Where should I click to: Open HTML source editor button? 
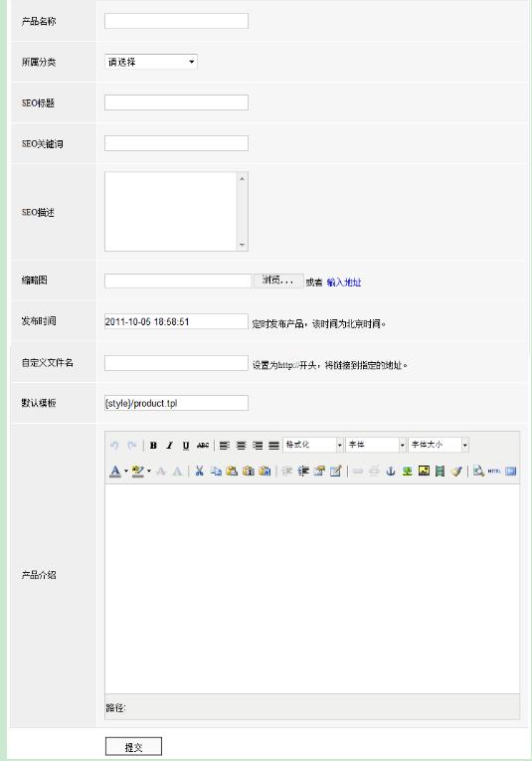[494, 471]
